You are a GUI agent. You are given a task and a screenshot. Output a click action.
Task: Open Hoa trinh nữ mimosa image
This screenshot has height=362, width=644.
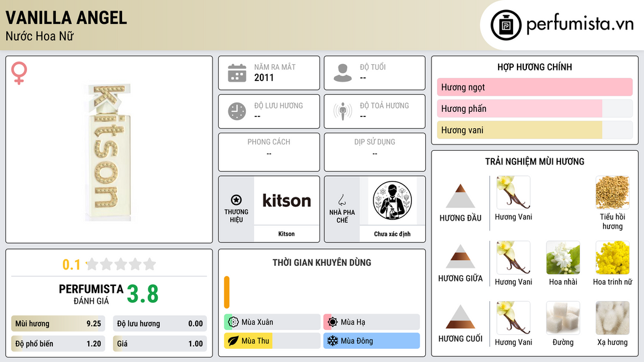[x=613, y=257]
